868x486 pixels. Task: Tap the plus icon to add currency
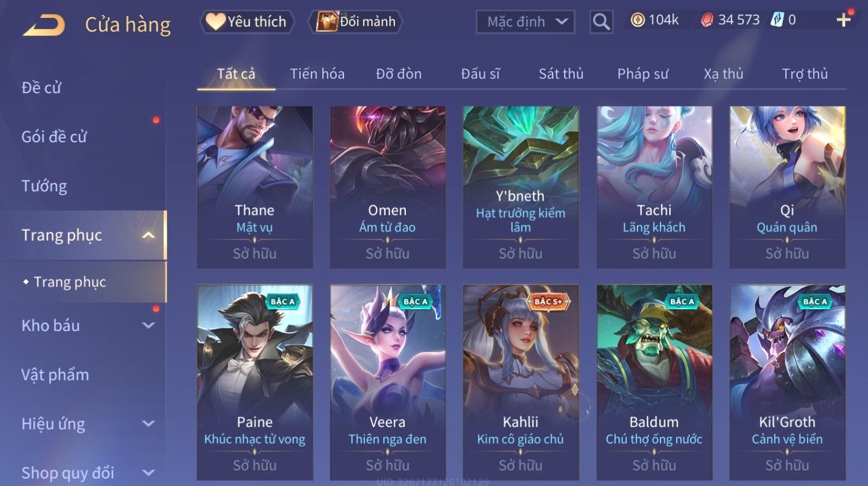click(x=844, y=20)
